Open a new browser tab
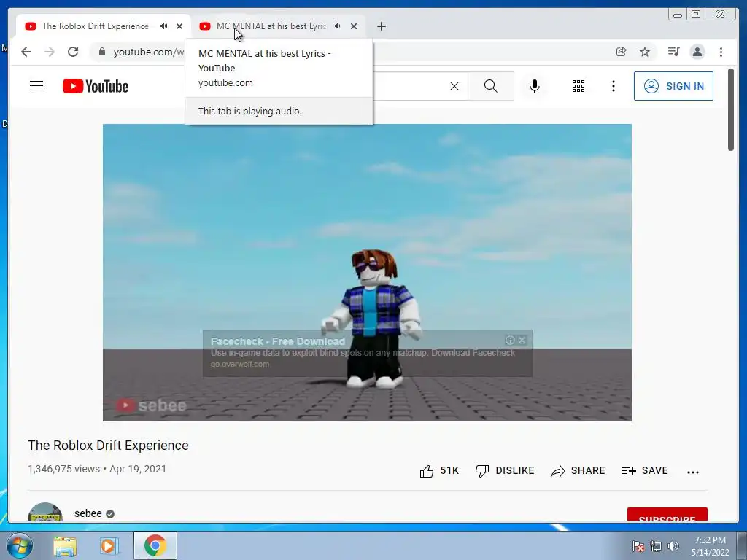The width and height of the screenshot is (747, 560). (x=381, y=26)
